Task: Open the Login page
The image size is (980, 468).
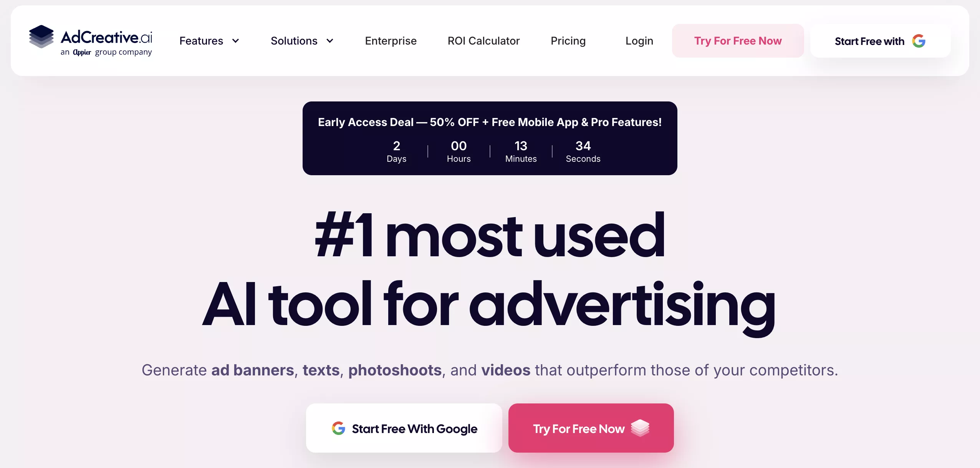Action: pos(639,41)
